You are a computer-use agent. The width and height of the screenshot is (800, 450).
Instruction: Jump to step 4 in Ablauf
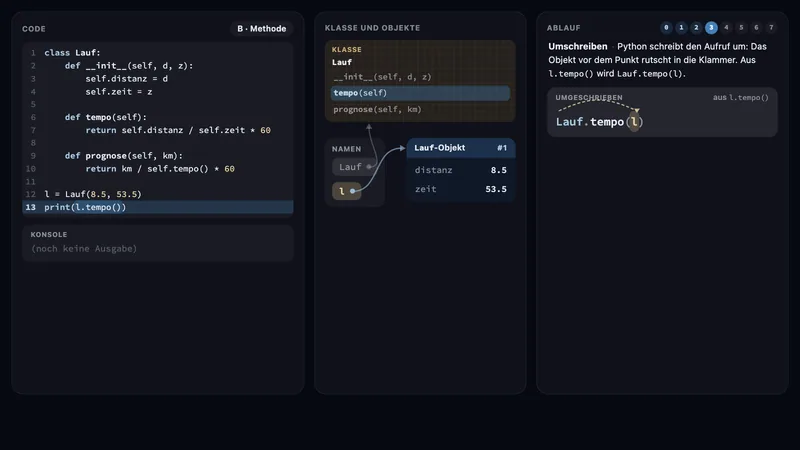[726, 28]
